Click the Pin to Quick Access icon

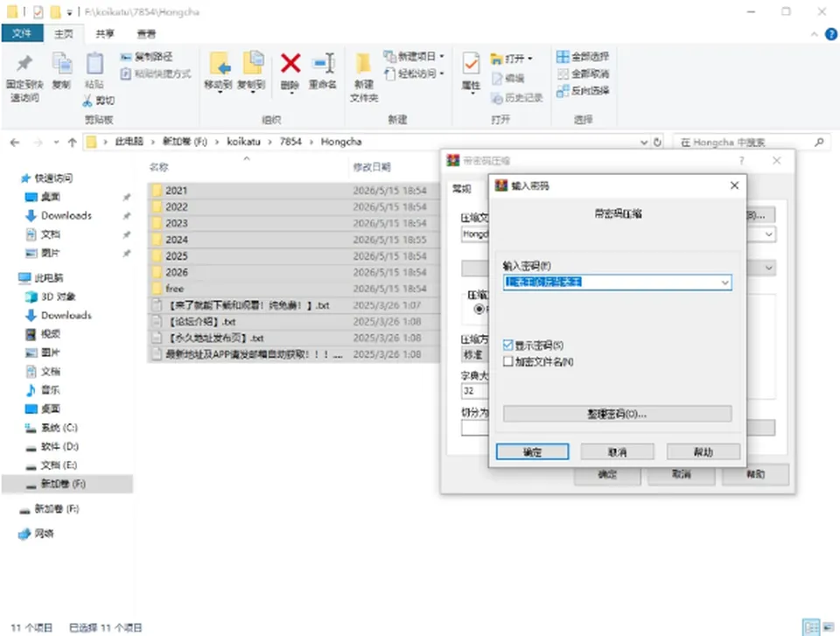click(x=24, y=64)
